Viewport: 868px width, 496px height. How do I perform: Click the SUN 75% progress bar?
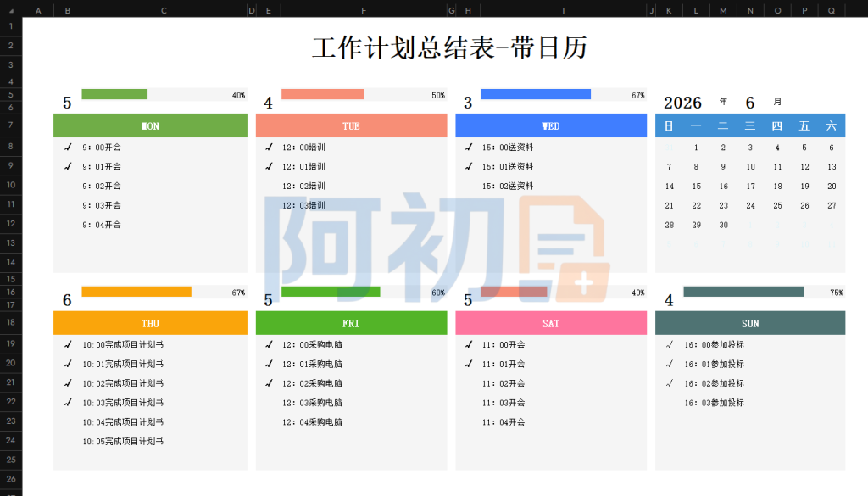(743, 292)
